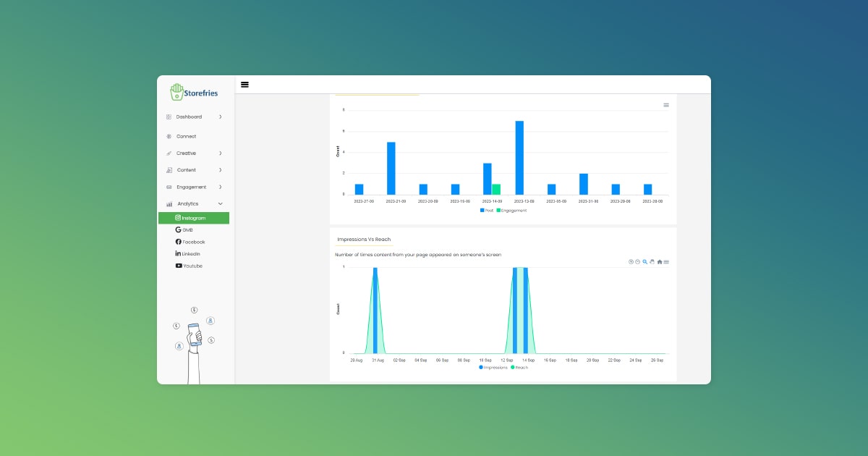Toggle the Impressions series in legend

click(x=493, y=368)
